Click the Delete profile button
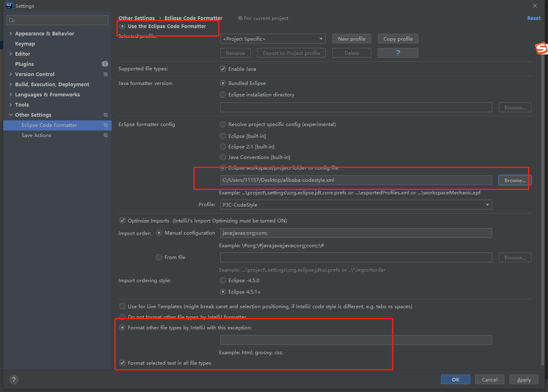The width and height of the screenshot is (548, 392). (352, 53)
